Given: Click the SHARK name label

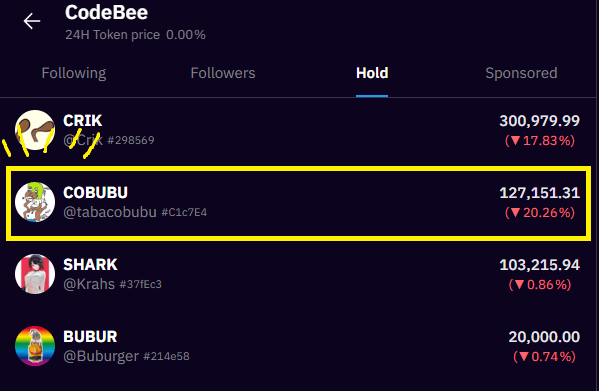Looking at the screenshot, I should [x=90, y=265].
